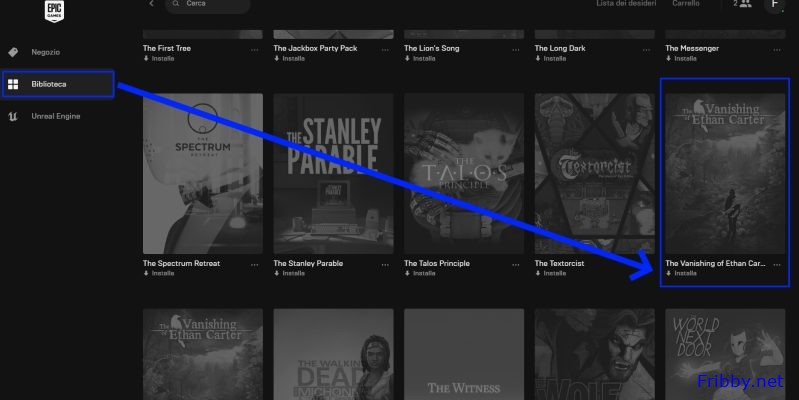Open options menu for The First Tree
The image size is (799, 400).
[255, 48]
